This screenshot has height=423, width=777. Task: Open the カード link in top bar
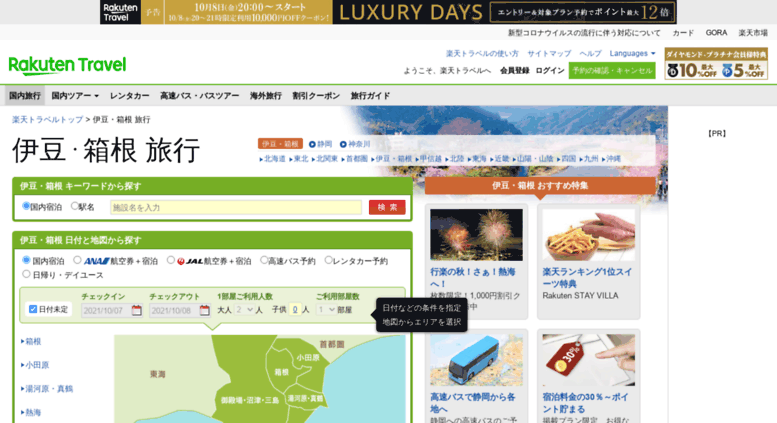(x=683, y=33)
